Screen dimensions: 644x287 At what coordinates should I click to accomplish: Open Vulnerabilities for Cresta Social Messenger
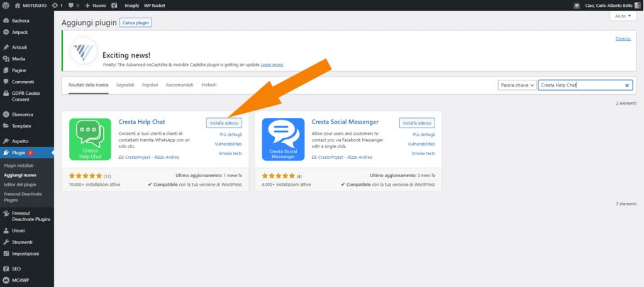click(421, 144)
